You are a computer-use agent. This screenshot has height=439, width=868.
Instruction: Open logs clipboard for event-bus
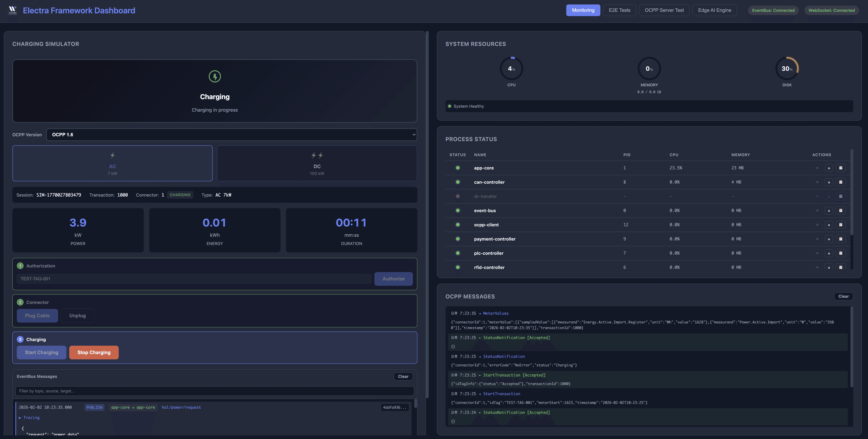click(x=840, y=211)
